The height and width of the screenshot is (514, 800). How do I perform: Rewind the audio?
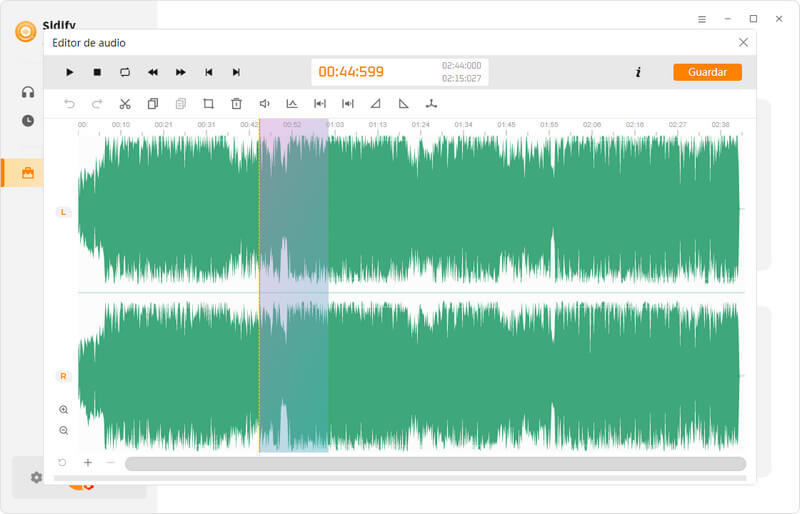click(153, 72)
